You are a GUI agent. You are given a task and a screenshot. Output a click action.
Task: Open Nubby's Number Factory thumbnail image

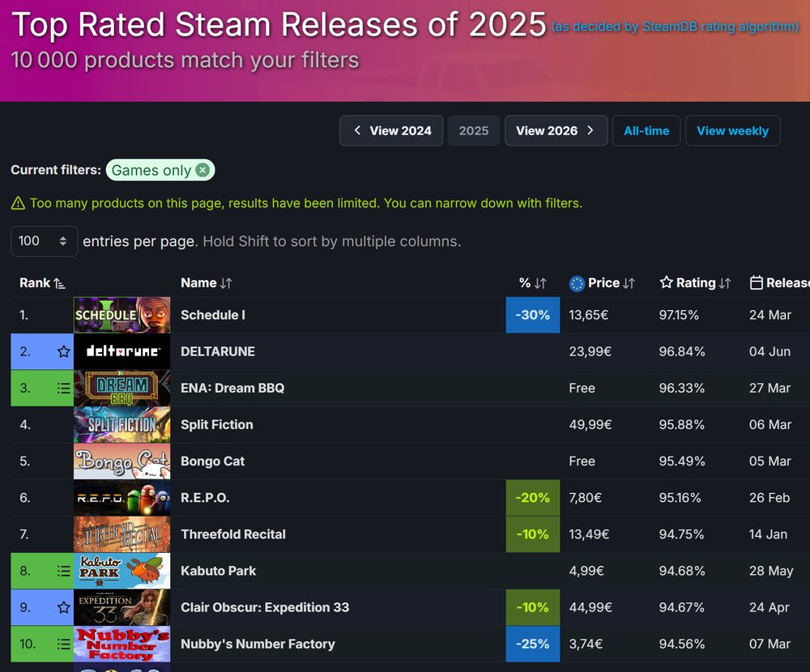tap(122, 644)
